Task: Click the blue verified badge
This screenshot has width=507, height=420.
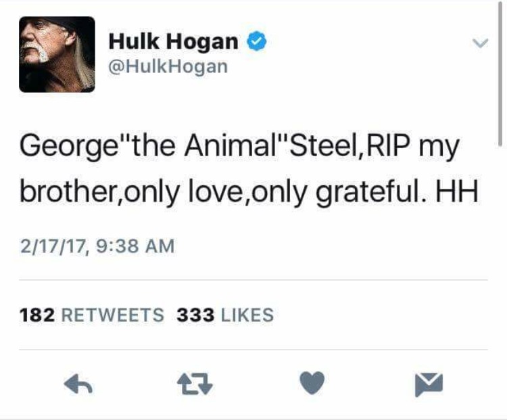Action: point(257,41)
